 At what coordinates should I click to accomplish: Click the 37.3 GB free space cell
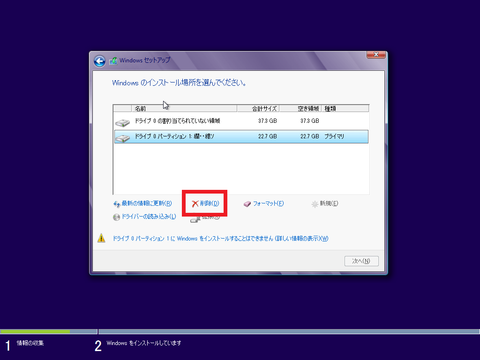[310, 121]
